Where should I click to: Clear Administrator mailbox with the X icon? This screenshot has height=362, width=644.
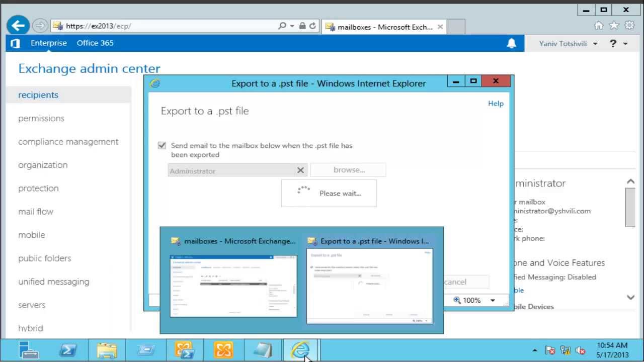300,170
